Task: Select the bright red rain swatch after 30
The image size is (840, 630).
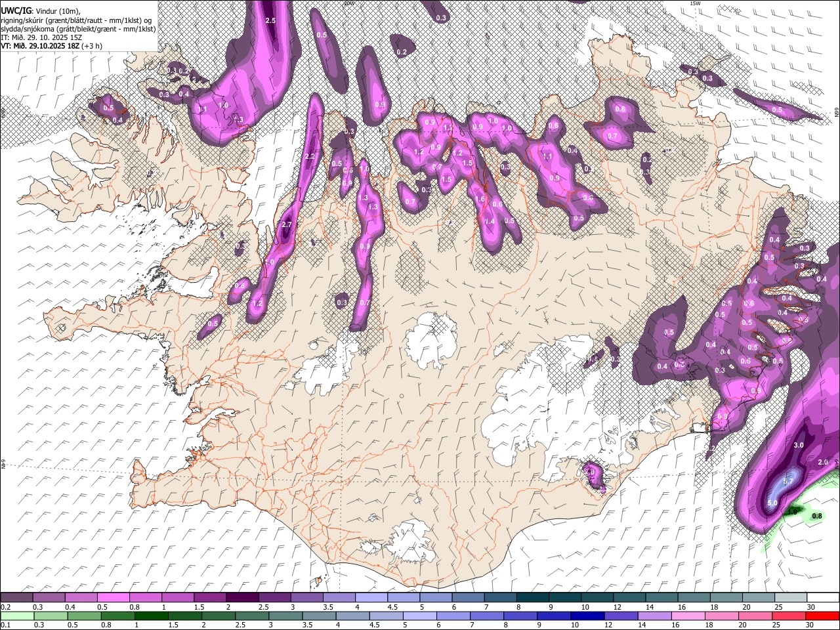Action: click(x=822, y=616)
